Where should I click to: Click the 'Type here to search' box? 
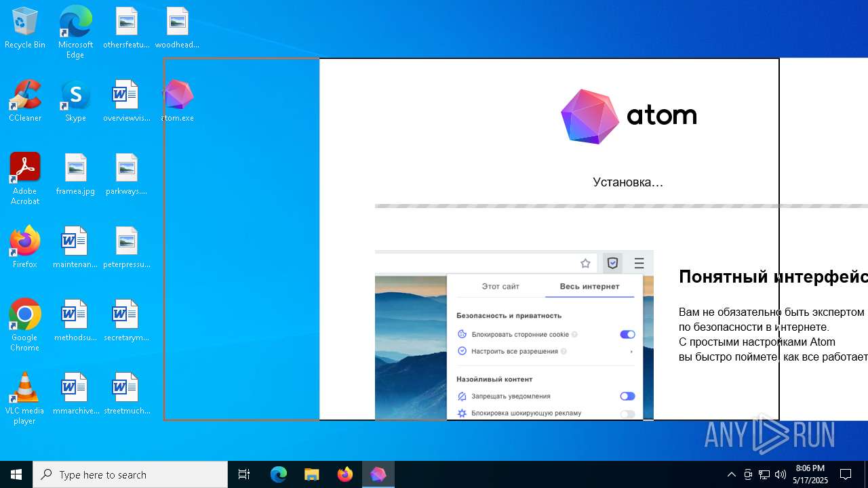[x=130, y=474]
